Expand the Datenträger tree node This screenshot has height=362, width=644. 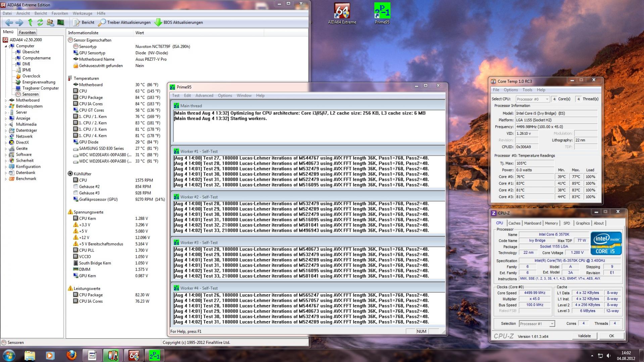coord(6,131)
